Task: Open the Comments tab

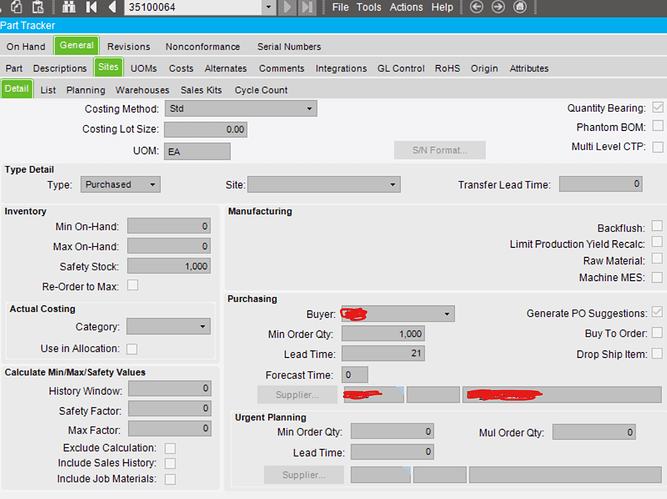Action: tap(281, 68)
